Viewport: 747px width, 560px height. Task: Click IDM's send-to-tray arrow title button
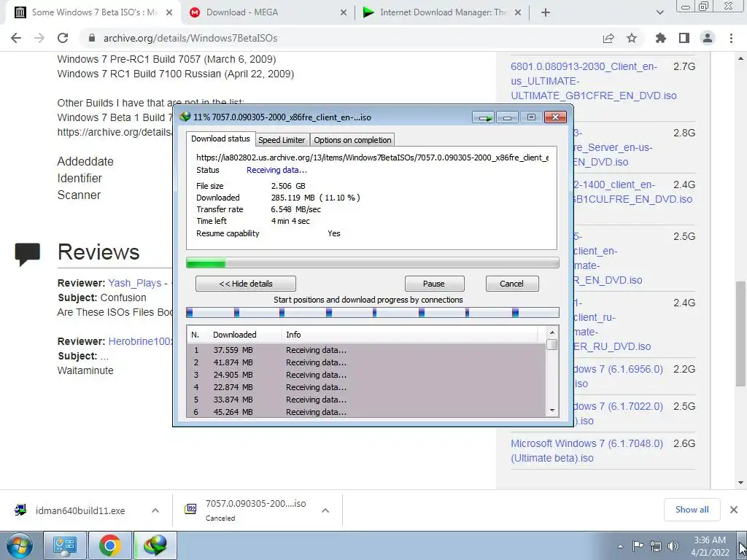[x=484, y=117]
